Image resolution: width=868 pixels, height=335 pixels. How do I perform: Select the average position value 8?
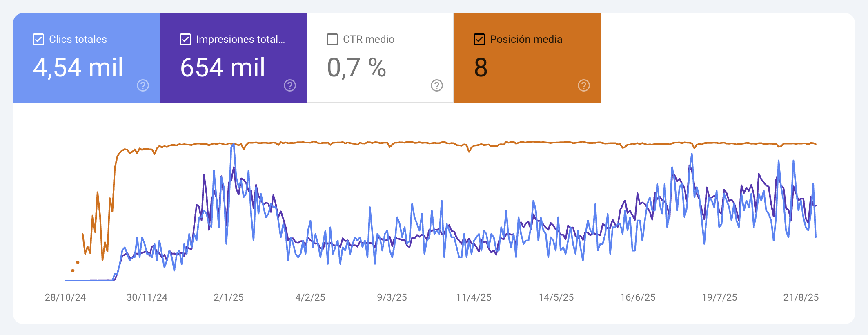pos(481,67)
